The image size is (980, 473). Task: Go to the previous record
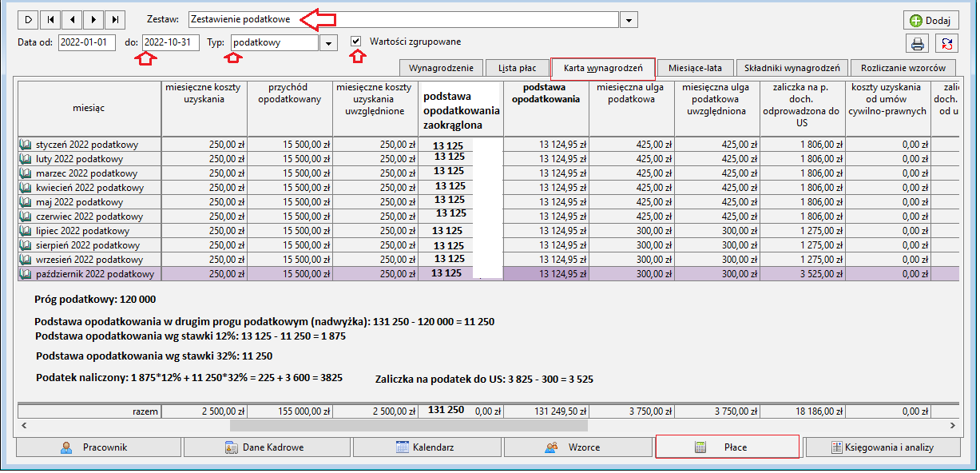point(72,18)
